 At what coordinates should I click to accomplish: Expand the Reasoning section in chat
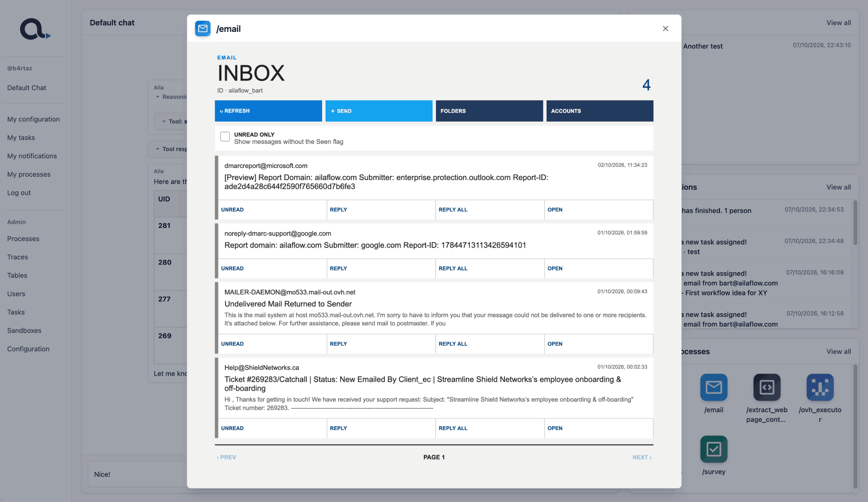coord(171,97)
